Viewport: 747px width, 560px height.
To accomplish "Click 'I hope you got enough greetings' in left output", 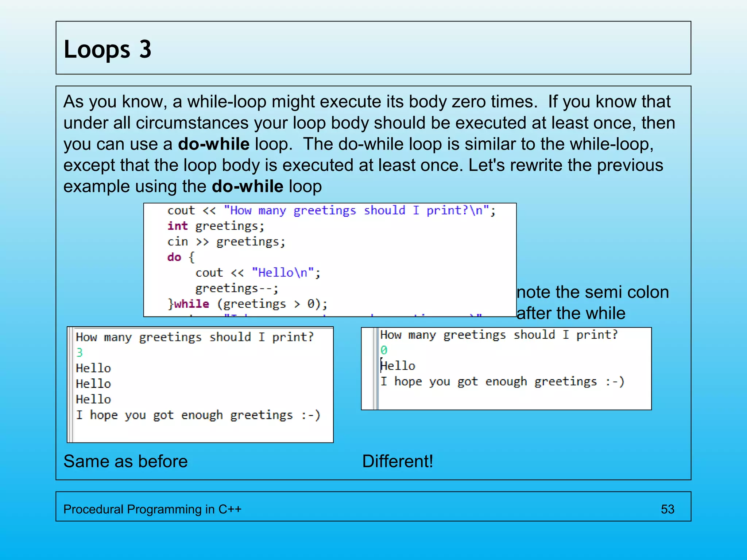I will pyautogui.click(x=198, y=415).
